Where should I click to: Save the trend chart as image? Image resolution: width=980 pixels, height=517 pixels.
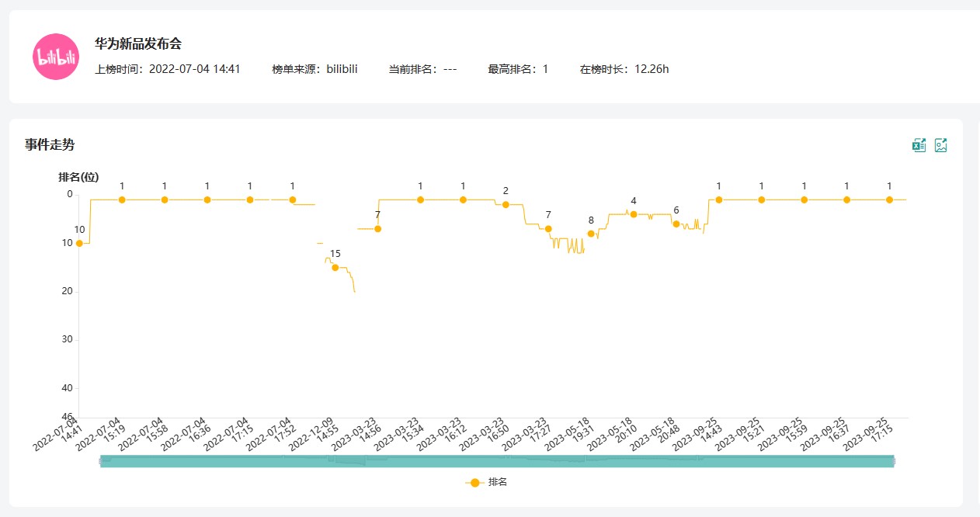[x=940, y=145]
